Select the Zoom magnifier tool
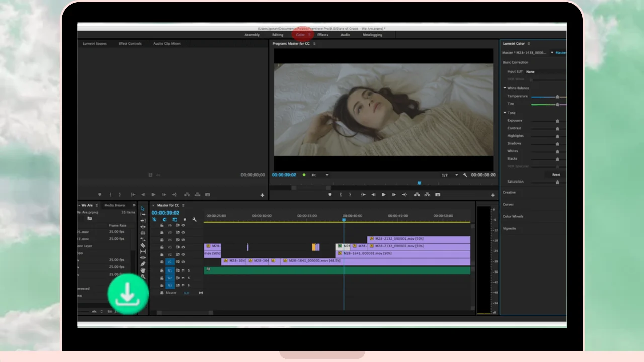 pos(143,276)
